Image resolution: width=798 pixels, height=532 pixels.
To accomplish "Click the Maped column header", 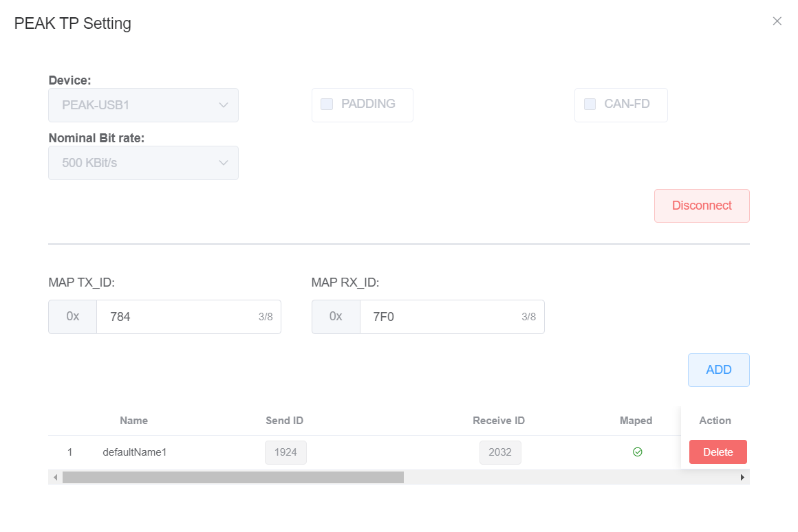I will (636, 421).
